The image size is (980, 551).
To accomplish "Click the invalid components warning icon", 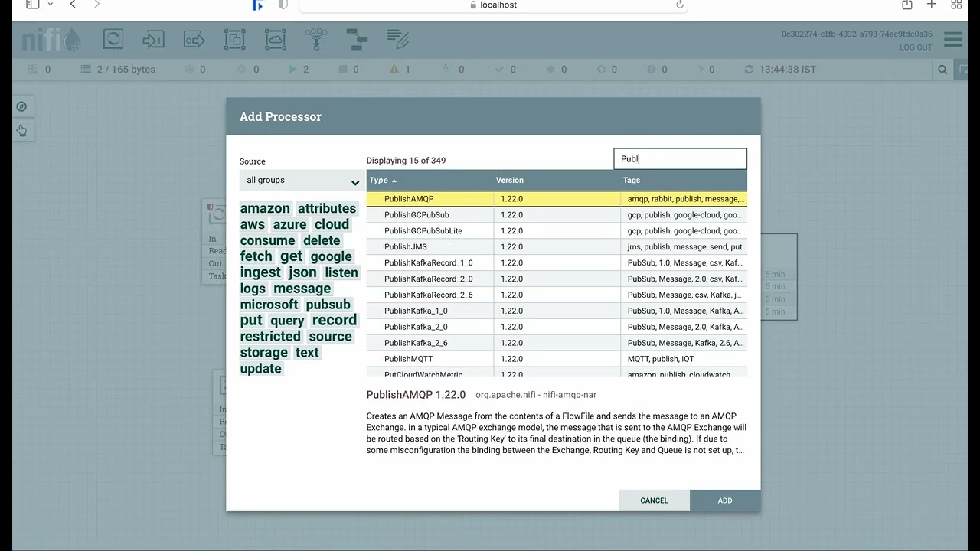I will (394, 69).
